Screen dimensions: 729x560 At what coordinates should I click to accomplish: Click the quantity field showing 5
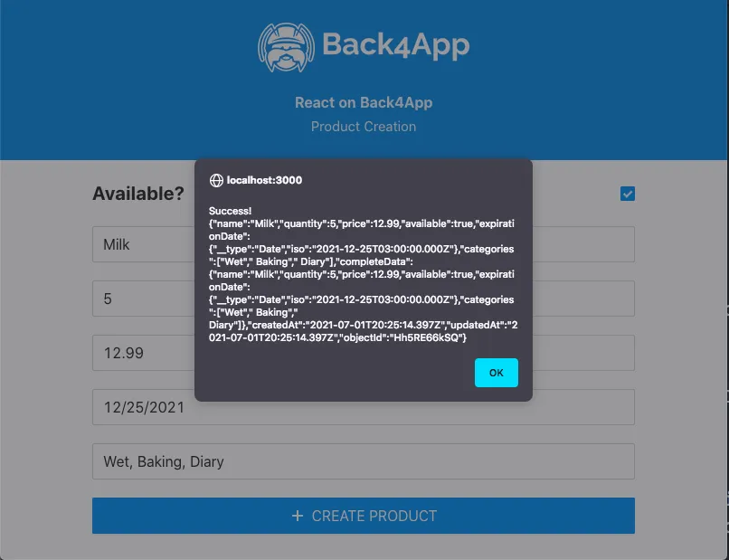pyautogui.click(x=363, y=299)
